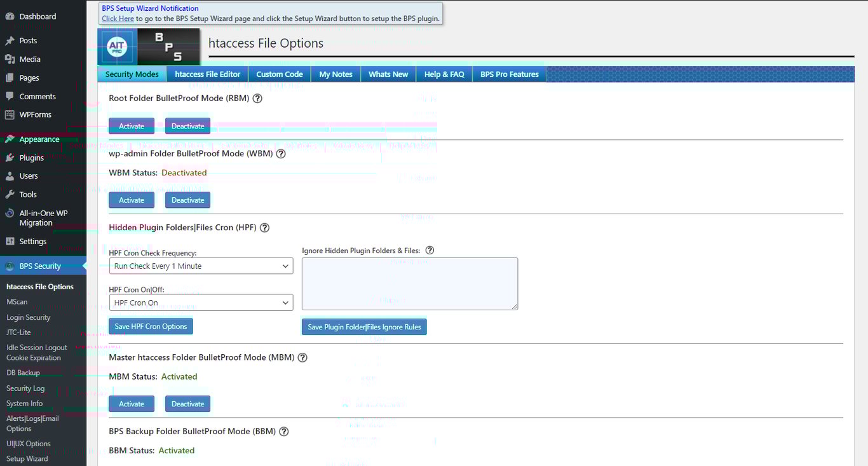Open help for Hidden Plugin Folders|Files Cron
This screenshot has height=466, width=868.
(x=264, y=227)
